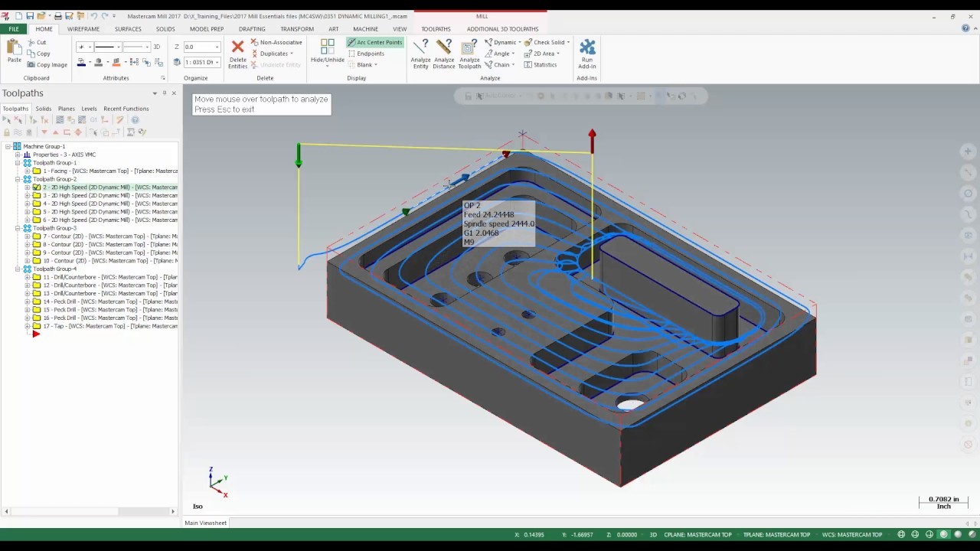Open the WIREFRAME ribbon tab
The height and width of the screenshot is (551, 980).
coord(83,29)
